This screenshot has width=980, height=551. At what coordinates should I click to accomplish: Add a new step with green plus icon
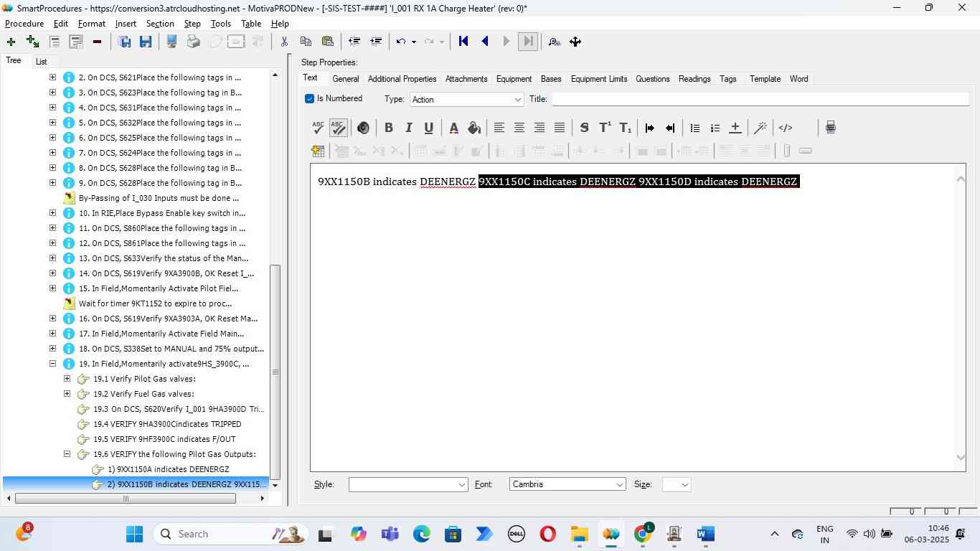point(11,42)
